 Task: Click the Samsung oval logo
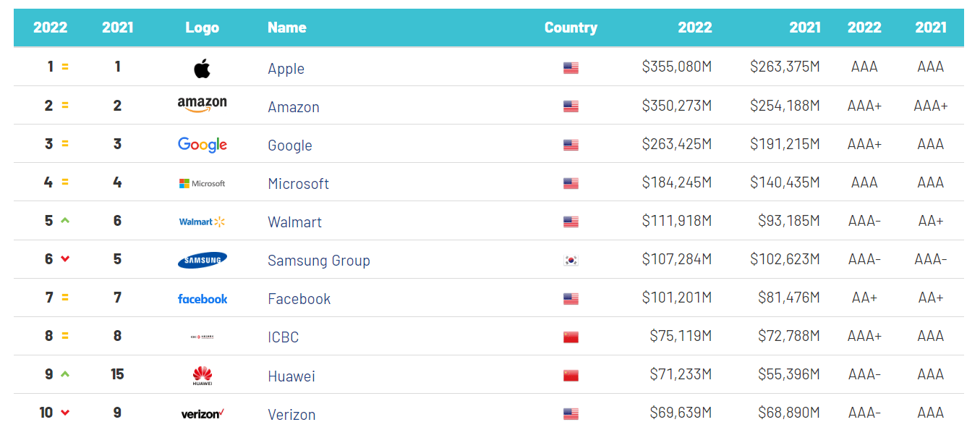[203, 261]
